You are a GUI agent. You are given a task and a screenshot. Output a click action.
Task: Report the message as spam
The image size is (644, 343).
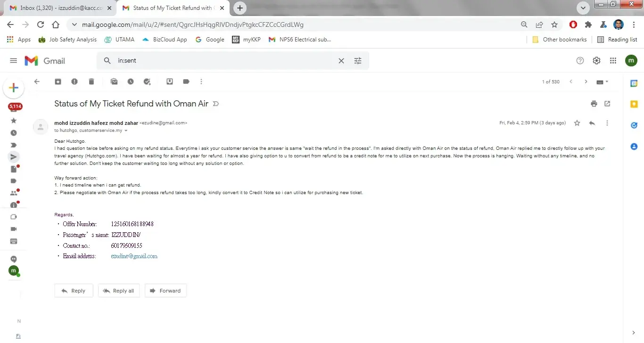(x=74, y=82)
